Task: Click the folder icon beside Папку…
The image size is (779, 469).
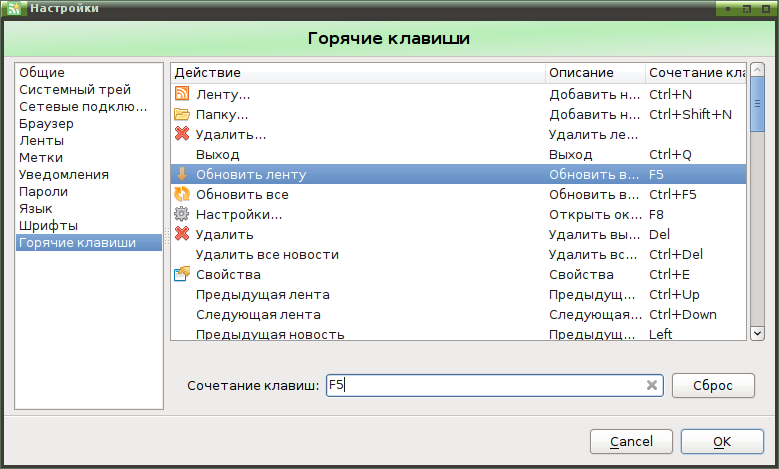Action: coord(182,114)
